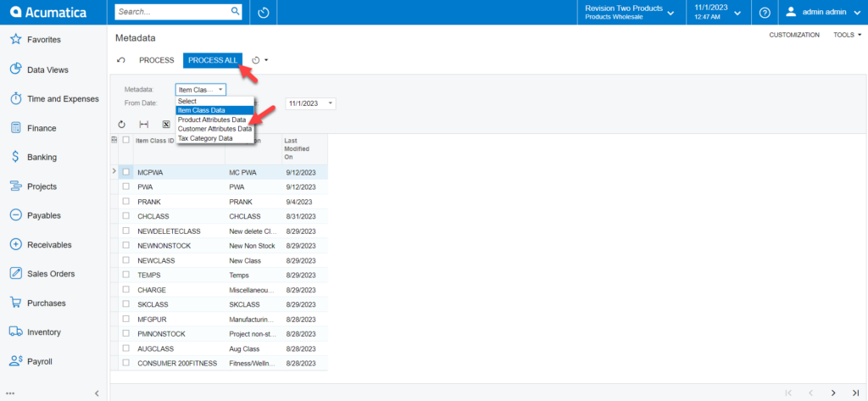
Task: Choose Tax Category Data option
Action: (214, 138)
